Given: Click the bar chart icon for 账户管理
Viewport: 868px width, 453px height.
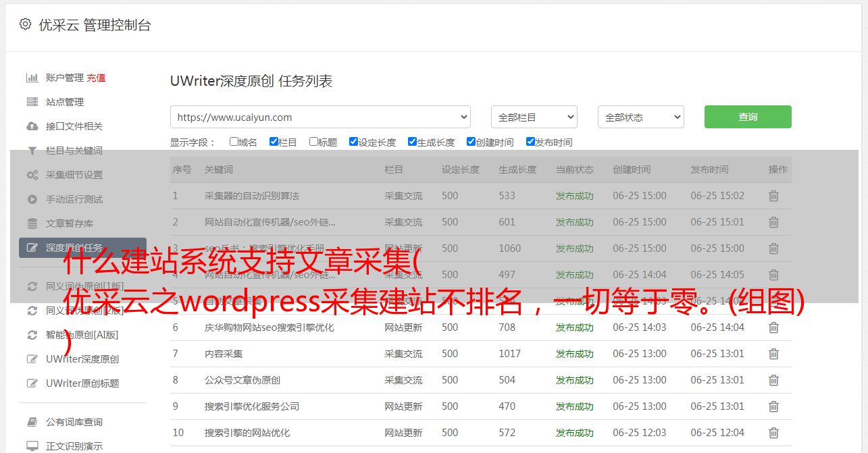Looking at the screenshot, I should tap(32, 78).
